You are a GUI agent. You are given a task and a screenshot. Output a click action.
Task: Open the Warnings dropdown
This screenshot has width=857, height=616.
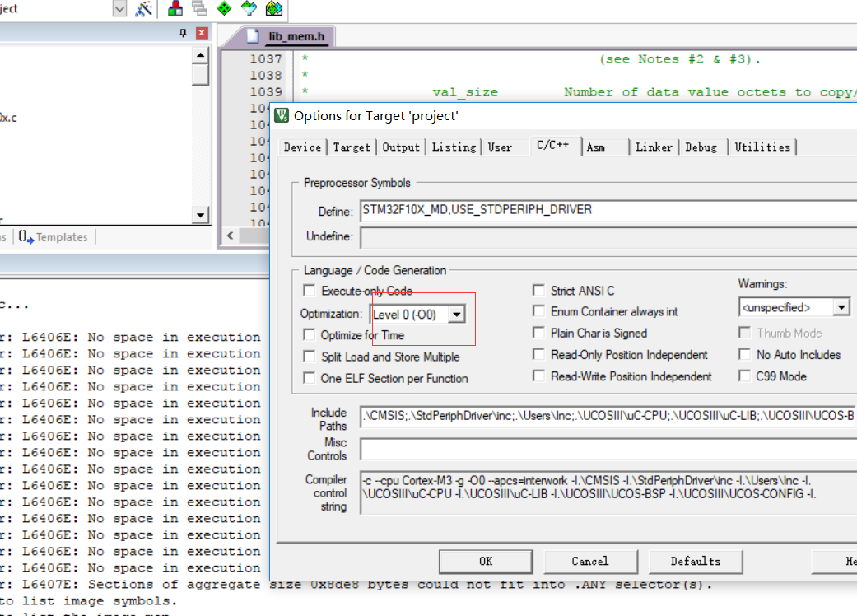pyautogui.click(x=841, y=306)
